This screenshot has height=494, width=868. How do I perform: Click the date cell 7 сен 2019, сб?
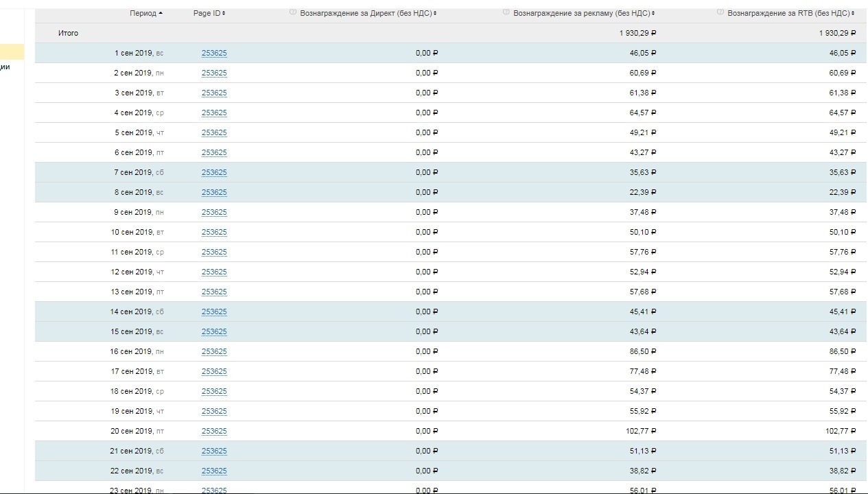click(x=139, y=172)
